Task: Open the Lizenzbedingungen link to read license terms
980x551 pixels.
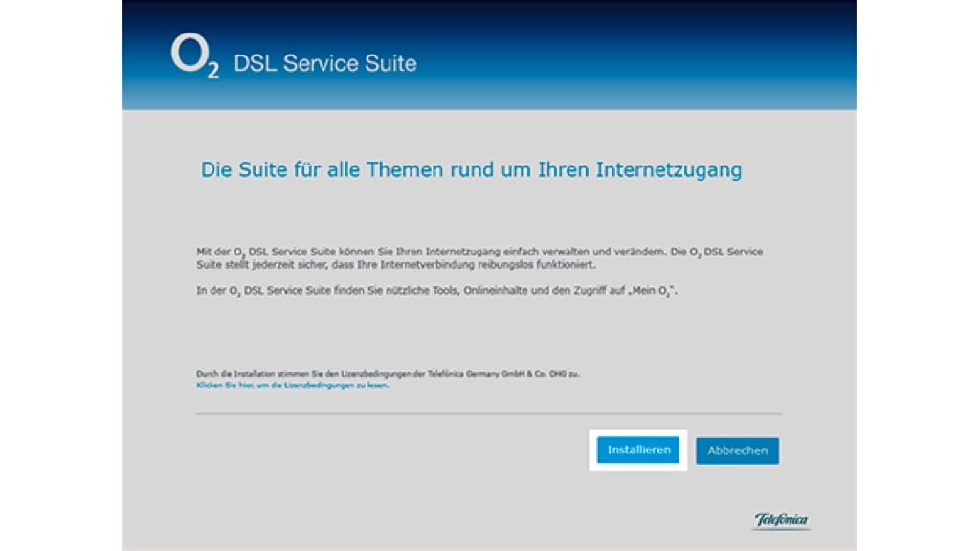Action: 293,386
